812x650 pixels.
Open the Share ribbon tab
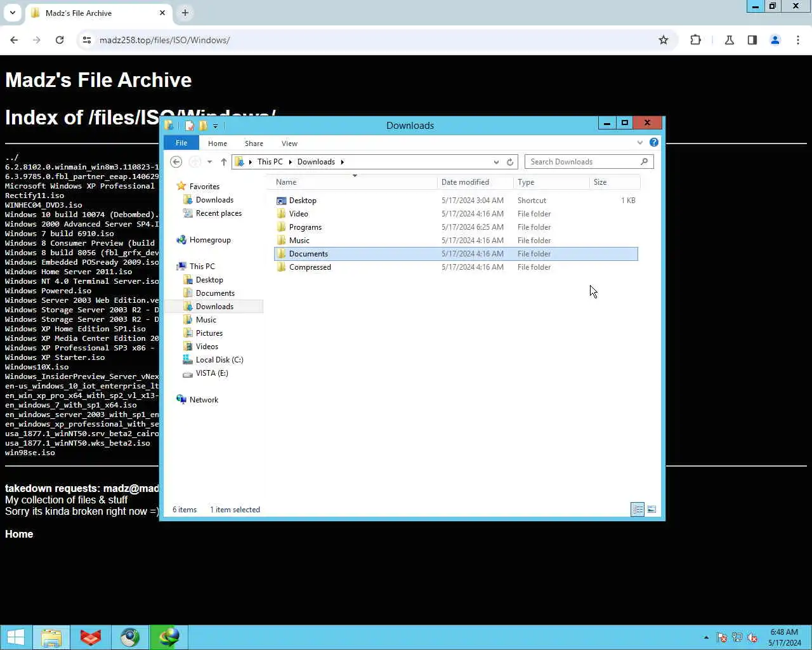click(254, 143)
